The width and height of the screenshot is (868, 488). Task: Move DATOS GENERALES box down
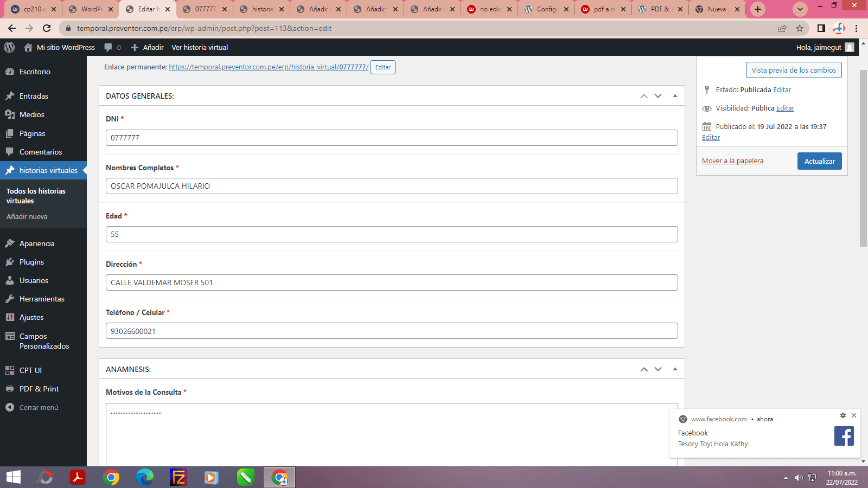(658, 96)
